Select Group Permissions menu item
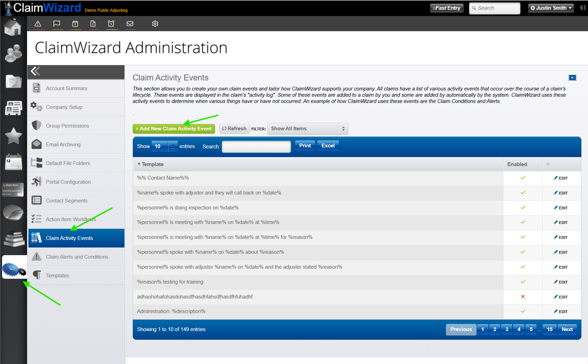Screen dimensions: 588x364 pyautogui.click(x=76, y=126)
